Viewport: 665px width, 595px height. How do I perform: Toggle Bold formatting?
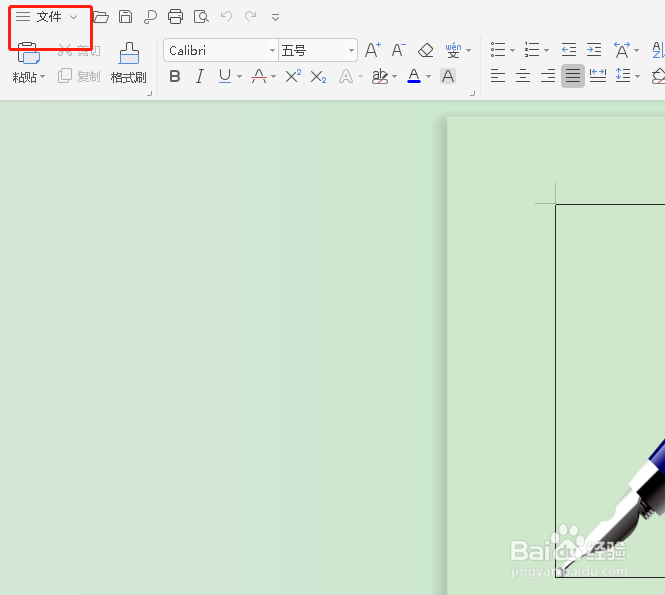(x=175, y=76)
